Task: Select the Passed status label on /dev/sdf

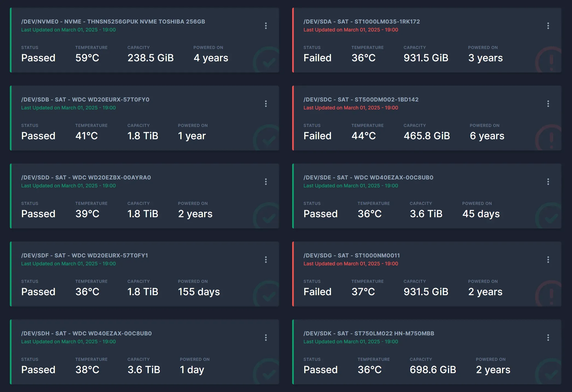Action: [38, 292]
